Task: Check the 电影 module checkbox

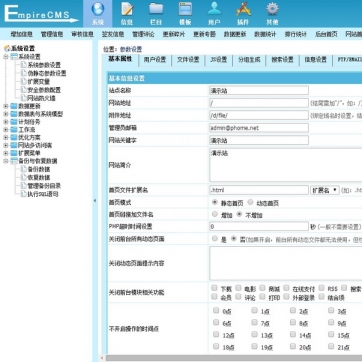Action: coord(238,288)
